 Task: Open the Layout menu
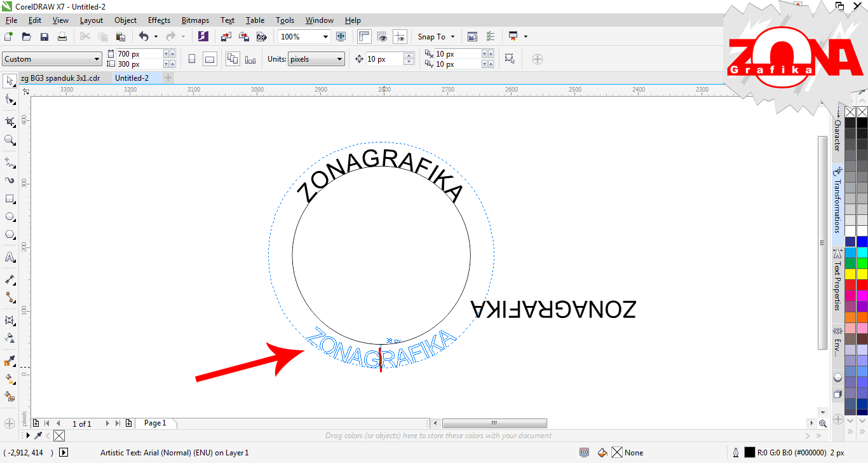click(x=92, y=20)
